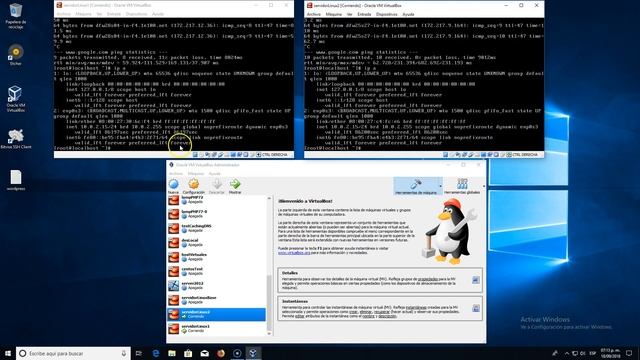Open Microsoft Store from taskbar
Viewport: 640px width, 360px height.
tap(188, 353)
